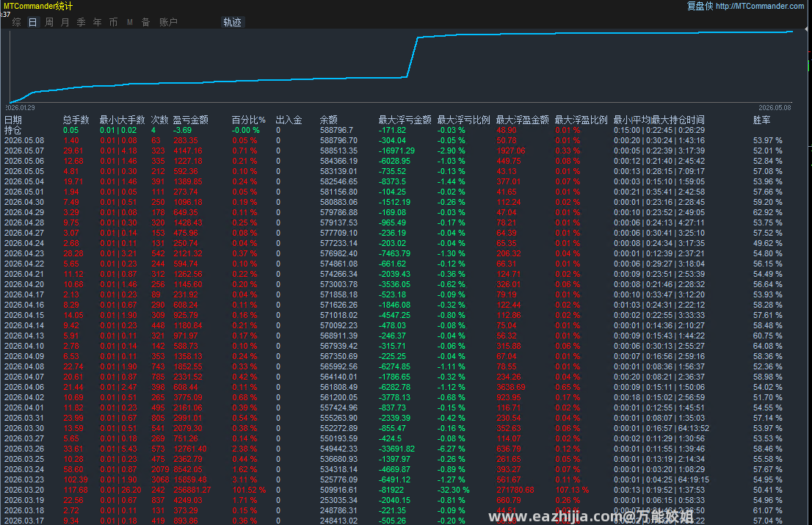Click the blue equity curve's steep jump
This screenshot has height=525, width=812.
point(412,57)
